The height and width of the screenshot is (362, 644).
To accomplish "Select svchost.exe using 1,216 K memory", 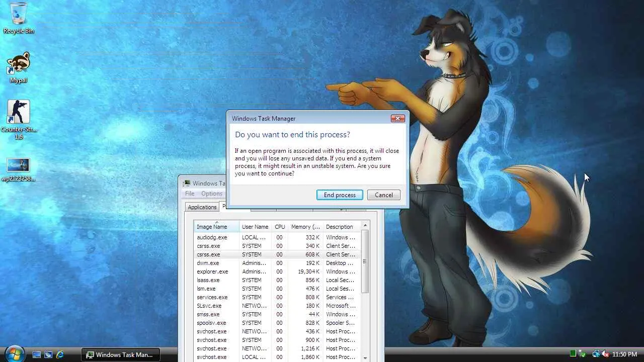I will [x=277, y=348].
